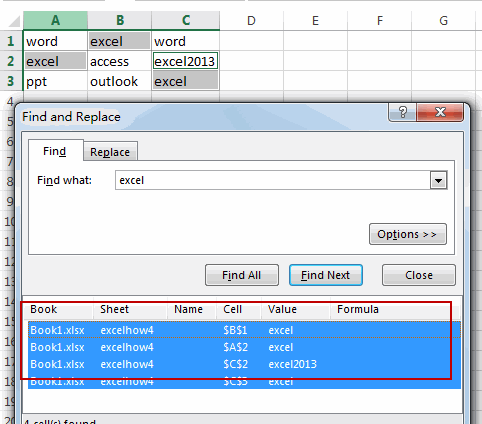Click the Value results column header
The width and height of the screenshot is (482, 424).
(296, 309)
